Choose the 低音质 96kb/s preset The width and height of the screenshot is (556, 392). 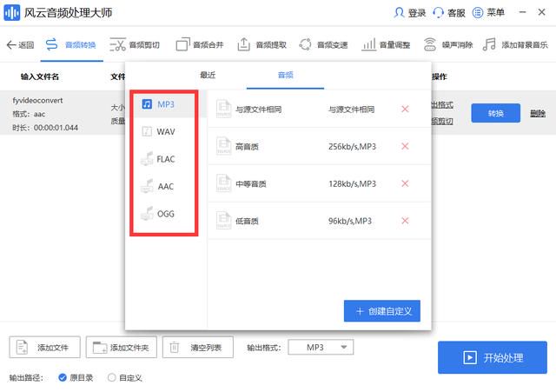(x=319, y=221)
